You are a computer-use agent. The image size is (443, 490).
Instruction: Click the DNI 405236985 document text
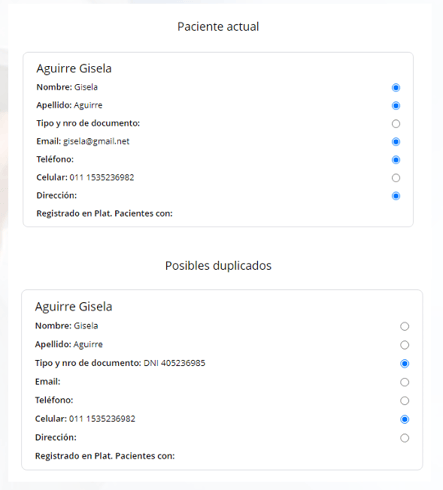174,363
